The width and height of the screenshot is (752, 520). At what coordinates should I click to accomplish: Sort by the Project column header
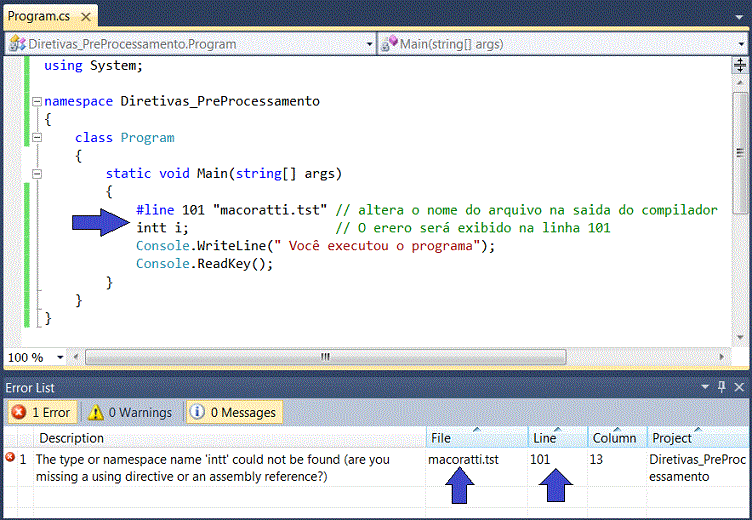697,438
